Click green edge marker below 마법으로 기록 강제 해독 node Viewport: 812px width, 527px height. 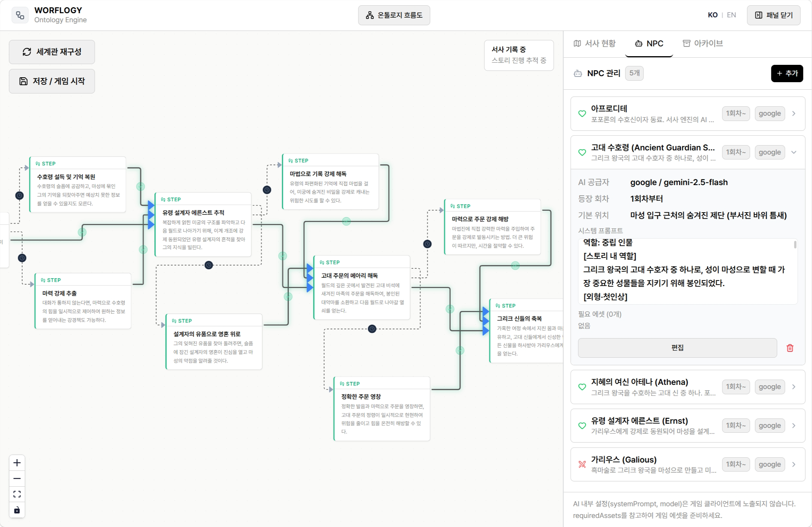(x=346, y=222)
